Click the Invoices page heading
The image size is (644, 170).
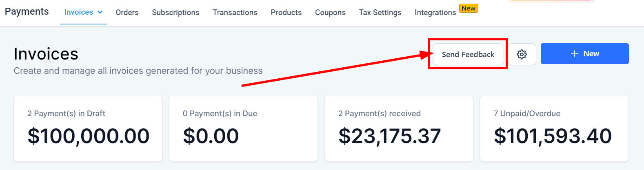(x=46, y=54)
